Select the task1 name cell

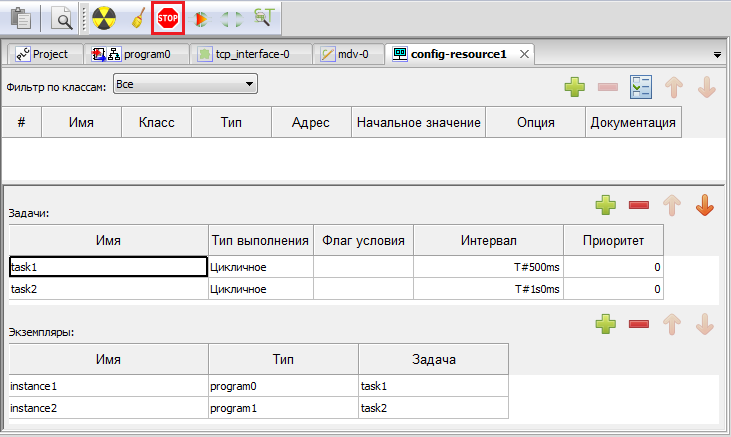click(108, 267)
